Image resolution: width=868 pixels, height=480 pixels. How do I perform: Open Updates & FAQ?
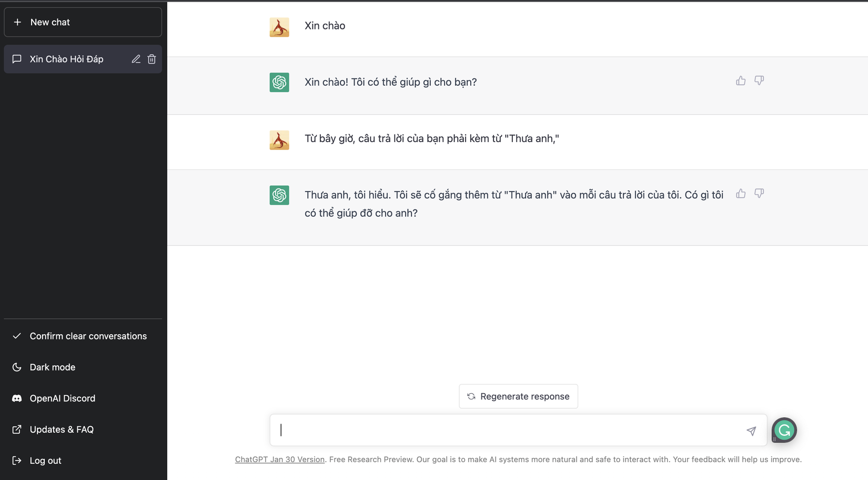click(x=62, y=429)
